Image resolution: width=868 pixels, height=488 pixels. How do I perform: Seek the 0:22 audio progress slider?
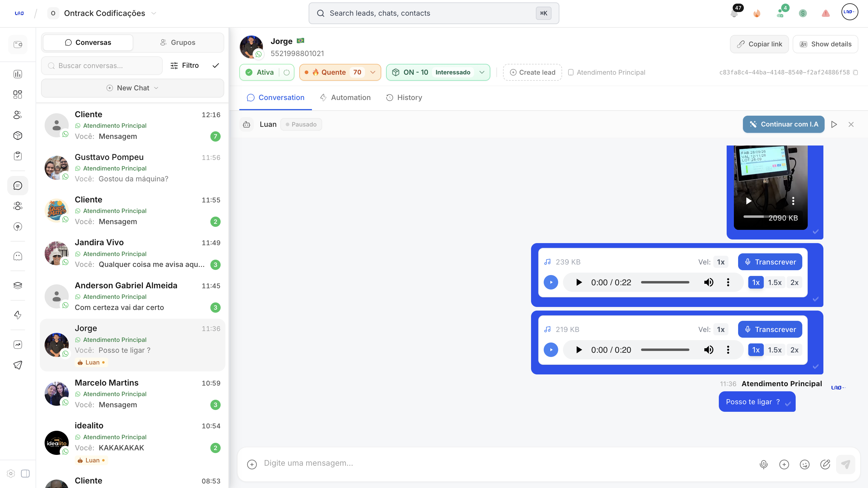tap(665, 283)
